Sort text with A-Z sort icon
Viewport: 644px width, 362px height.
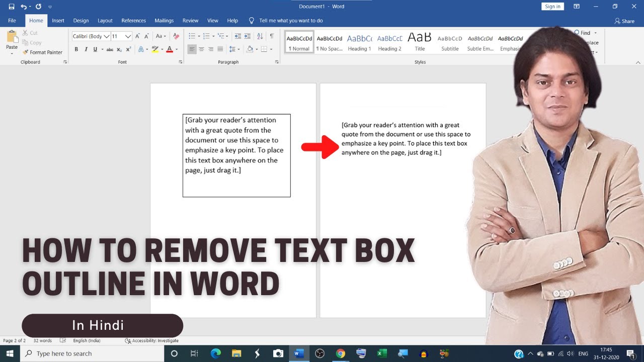[260, 36]
